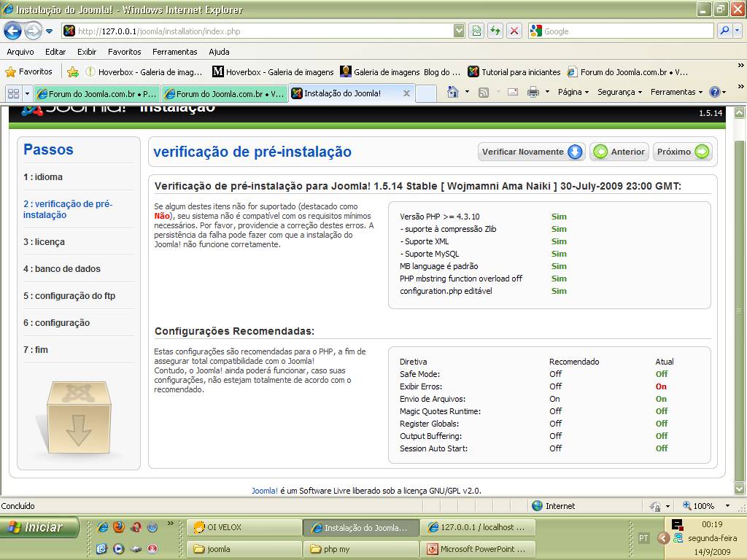Open the Ajuda menu

click(219, 52)
